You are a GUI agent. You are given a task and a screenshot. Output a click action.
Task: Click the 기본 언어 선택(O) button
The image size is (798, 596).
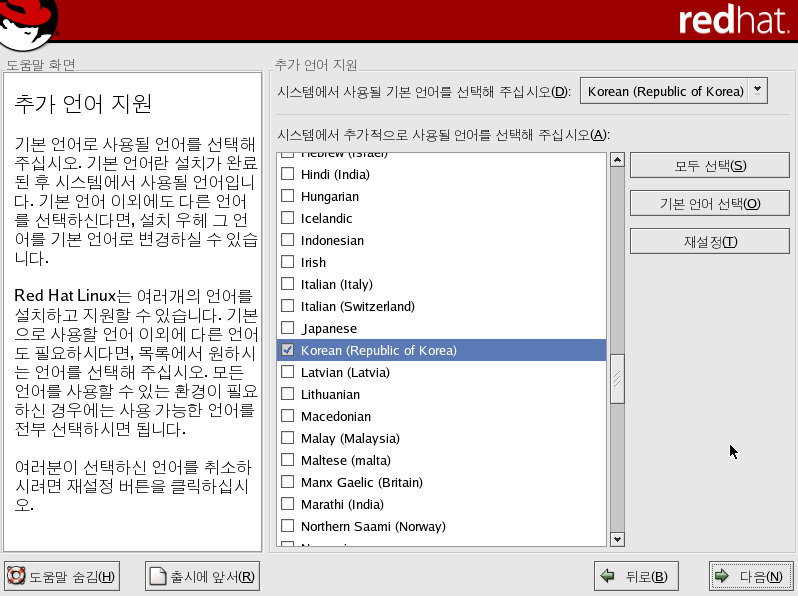[709, 204]
